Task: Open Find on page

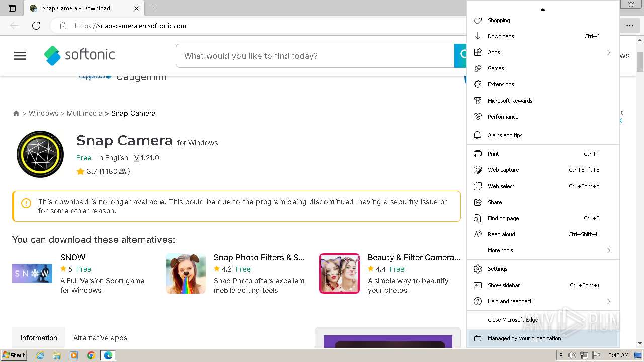Action: [543, 218]
